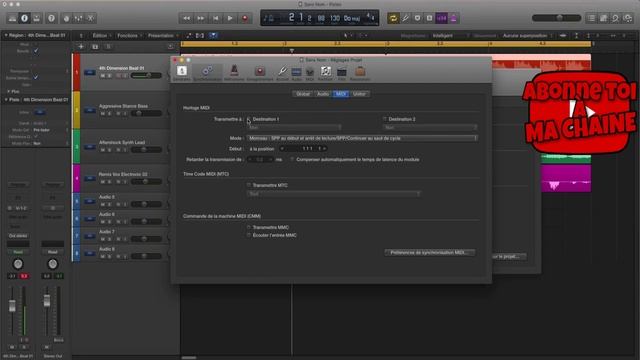Viewport: 640px width, 360px height.
Task: Select the Métronome settings icon
Action: (x=234, y=72)
